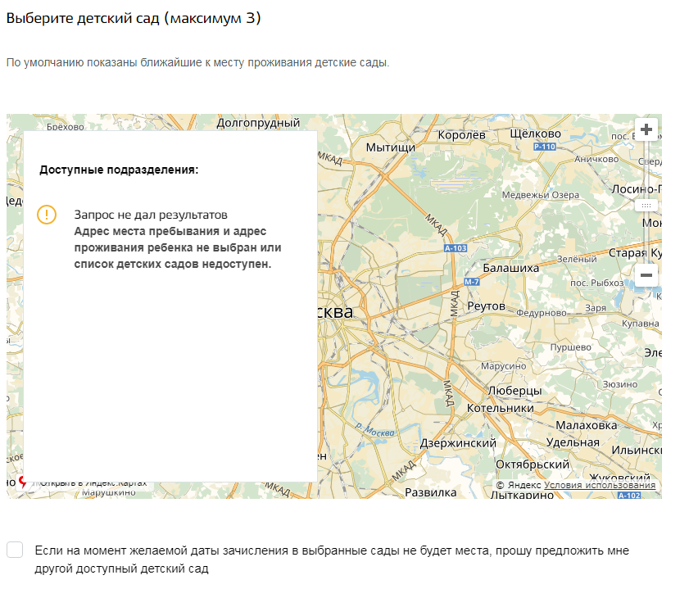Grab the map zoom slider handle
The image size is (689, 616).
pos(646,206)
